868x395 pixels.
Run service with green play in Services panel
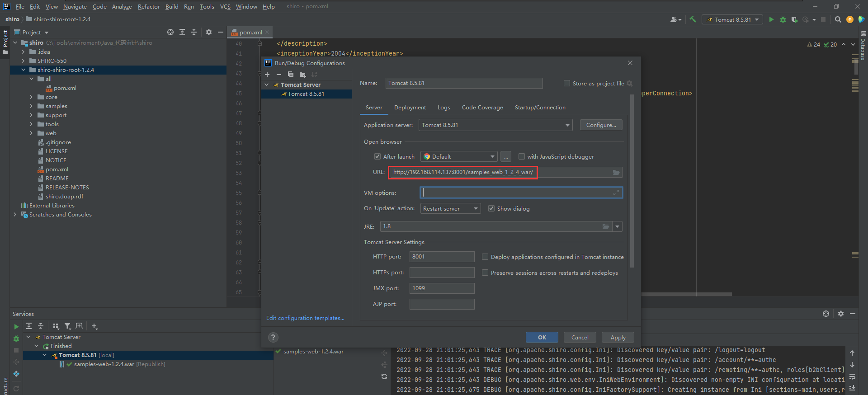[x=16, y=326]
